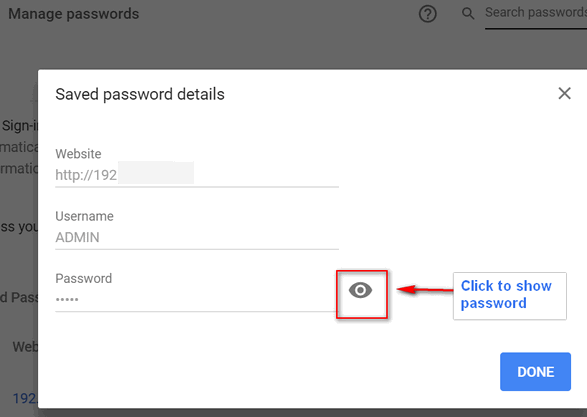This screenshot has height=417, width=587.
Task: Open the help question mark icon
Action: (428, 14)
